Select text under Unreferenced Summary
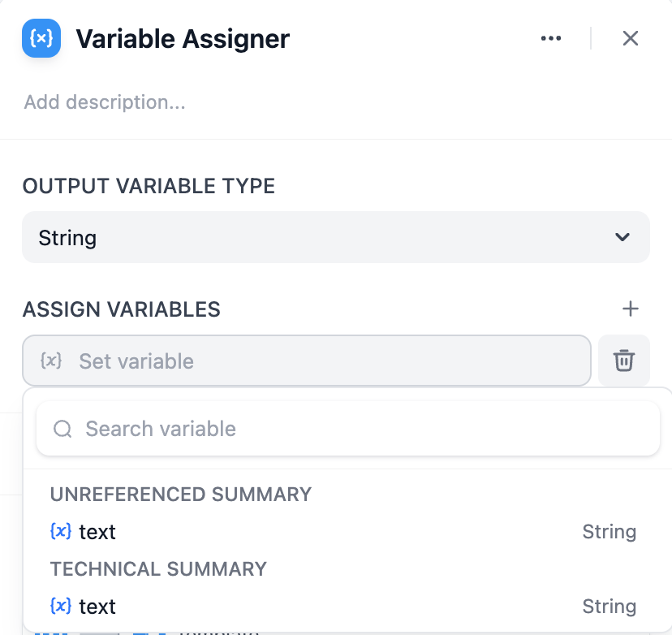672x635 pixels. [x=97, y=532]
